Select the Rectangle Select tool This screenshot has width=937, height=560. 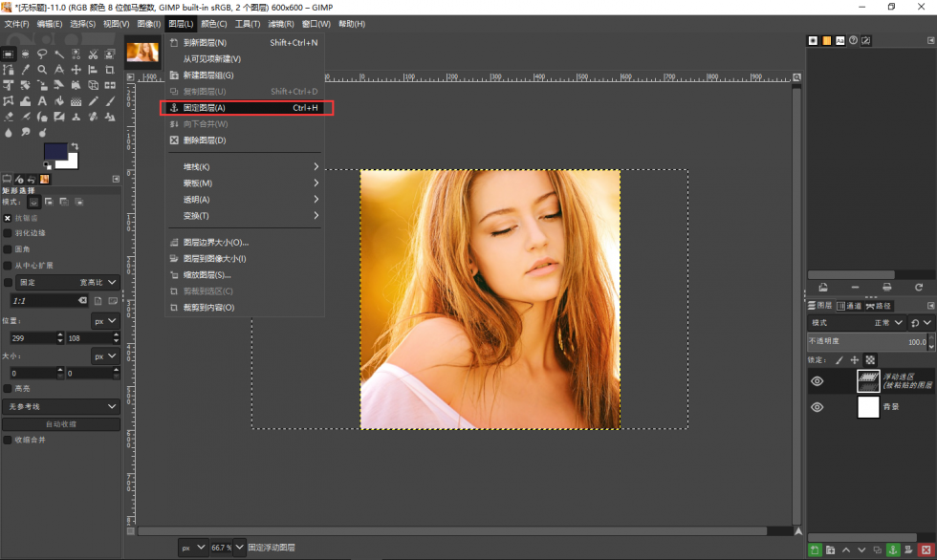tap(8, 54)
